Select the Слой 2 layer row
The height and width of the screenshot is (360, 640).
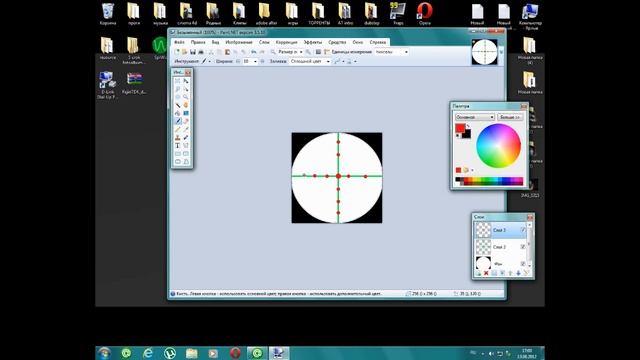pos(500,247)
